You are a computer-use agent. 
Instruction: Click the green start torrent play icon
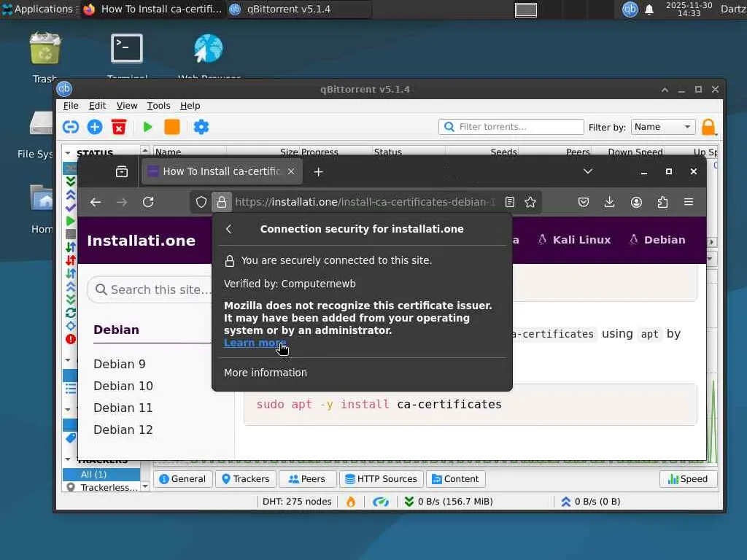(147, 127)
